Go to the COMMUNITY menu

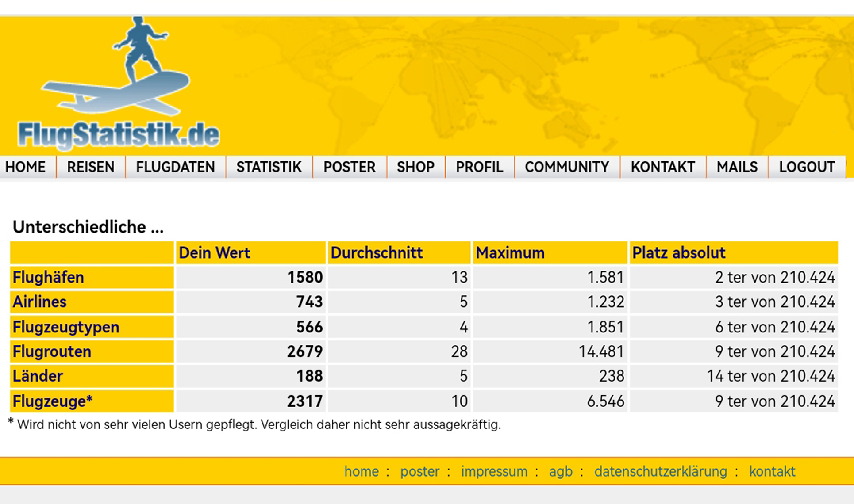coord(567,167)
